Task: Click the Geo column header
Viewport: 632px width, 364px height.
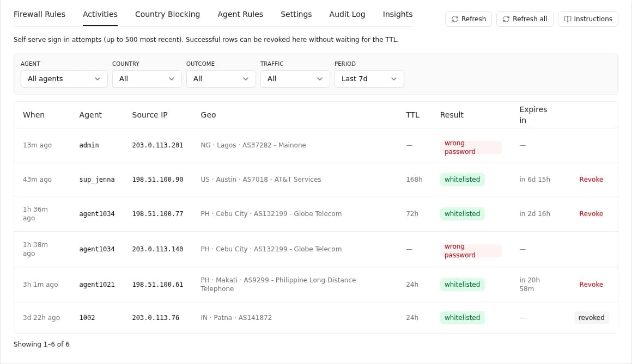Action: coord(208,115)
